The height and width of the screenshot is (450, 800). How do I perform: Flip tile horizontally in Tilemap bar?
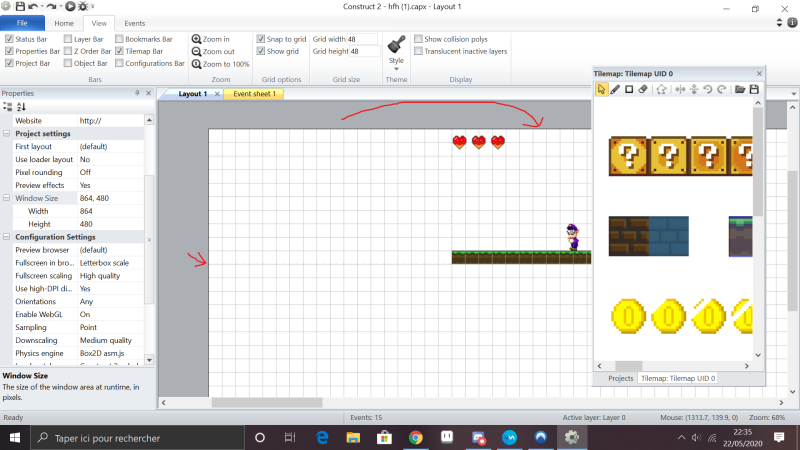[680, 89]
